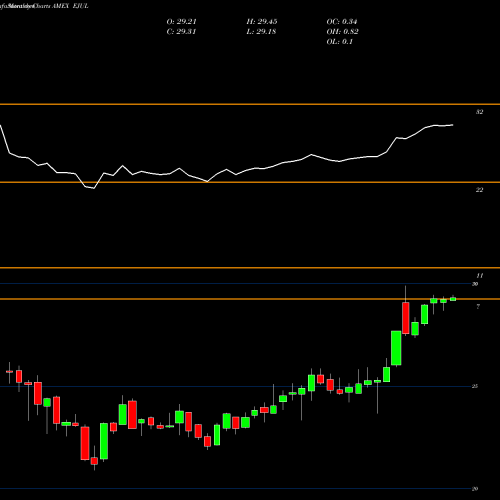Click the '30' price axis label
The image size is (500, 500).
475,284
